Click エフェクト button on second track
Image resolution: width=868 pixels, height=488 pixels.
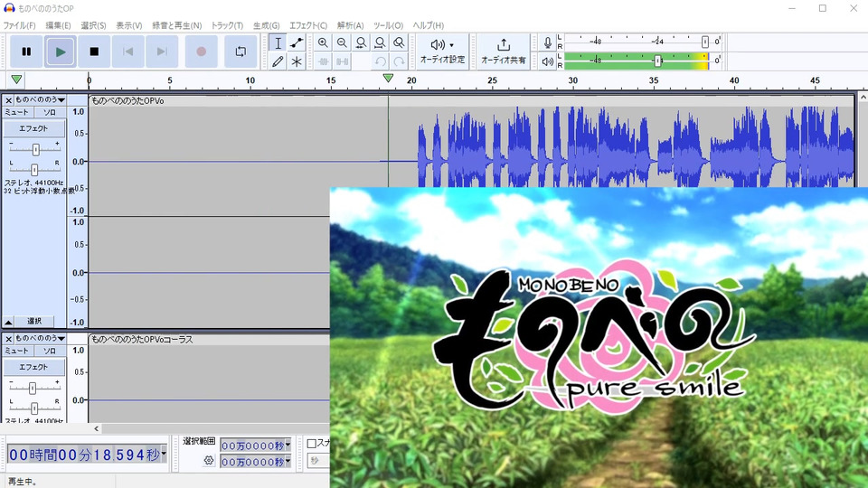[33, 367]
